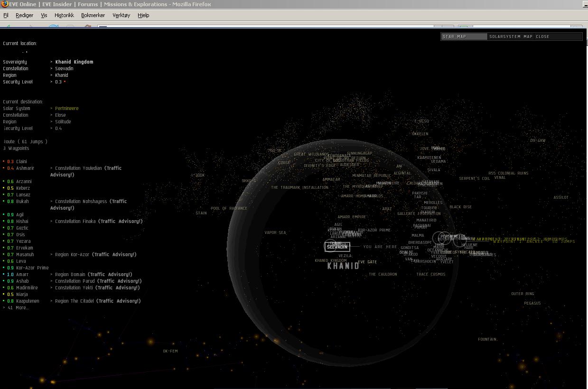
Task: Click THE CAULDRON map label
Action: [x=383, y=274]
